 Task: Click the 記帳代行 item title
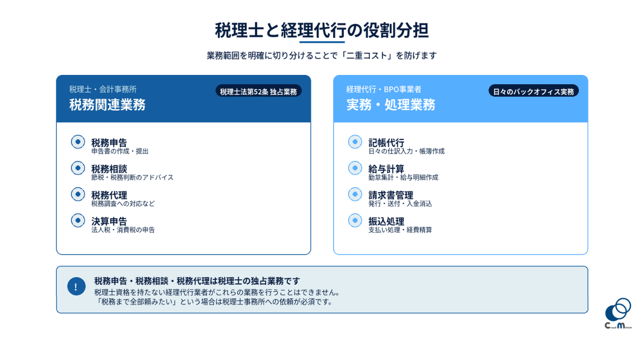pos(386,142)
